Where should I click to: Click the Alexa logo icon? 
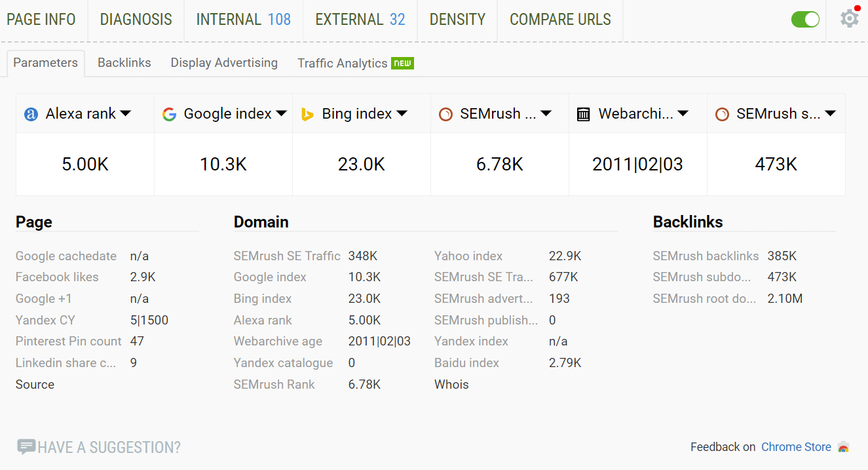click(30, 113)
